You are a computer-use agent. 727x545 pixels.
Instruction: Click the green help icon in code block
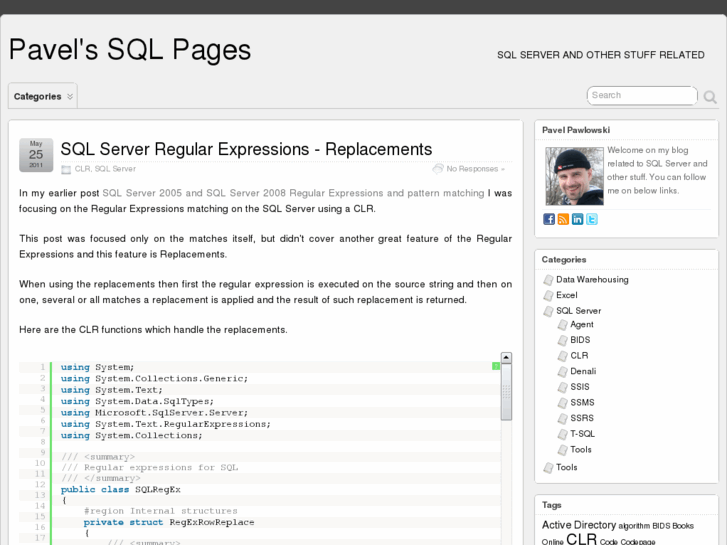click(x=496, y=366)
